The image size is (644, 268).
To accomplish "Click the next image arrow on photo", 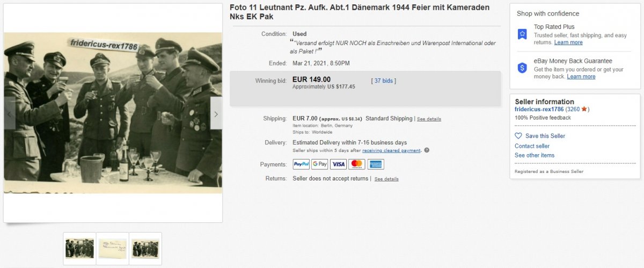I will 216,114.
